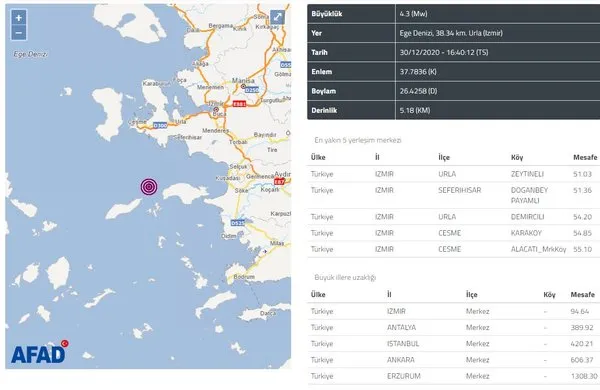Select longitude value 26.4258 (D)
600x390 pixels.
(x=418, y=91)
